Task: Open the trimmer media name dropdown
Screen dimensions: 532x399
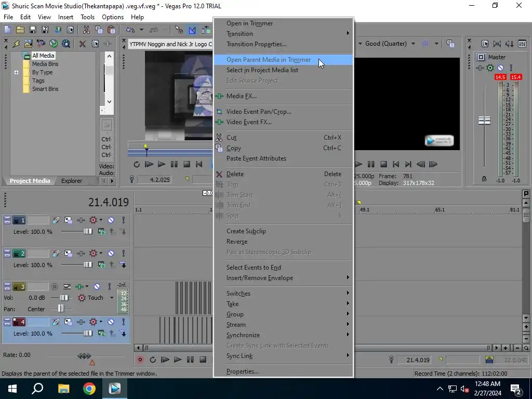Action: tap(170, 44)
